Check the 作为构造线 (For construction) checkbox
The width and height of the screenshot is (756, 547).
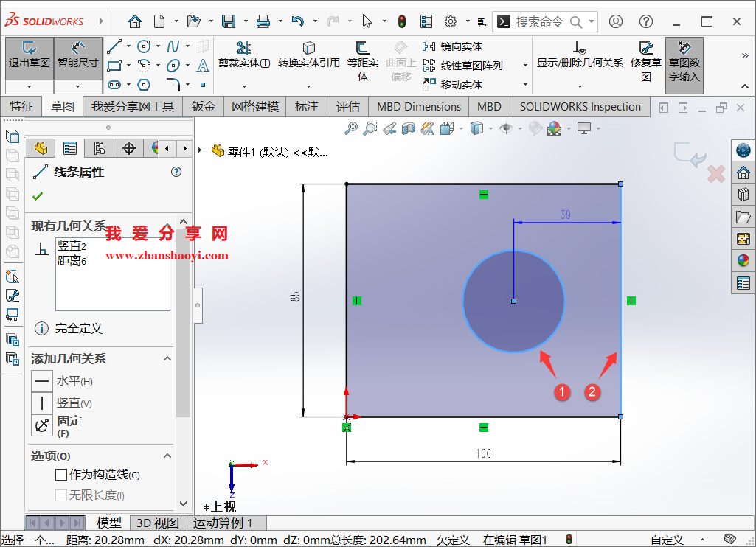point(61,475)
